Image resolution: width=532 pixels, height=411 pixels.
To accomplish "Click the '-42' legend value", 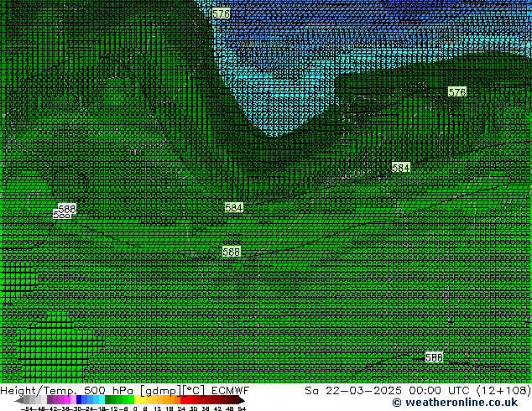I will point(53,409).
